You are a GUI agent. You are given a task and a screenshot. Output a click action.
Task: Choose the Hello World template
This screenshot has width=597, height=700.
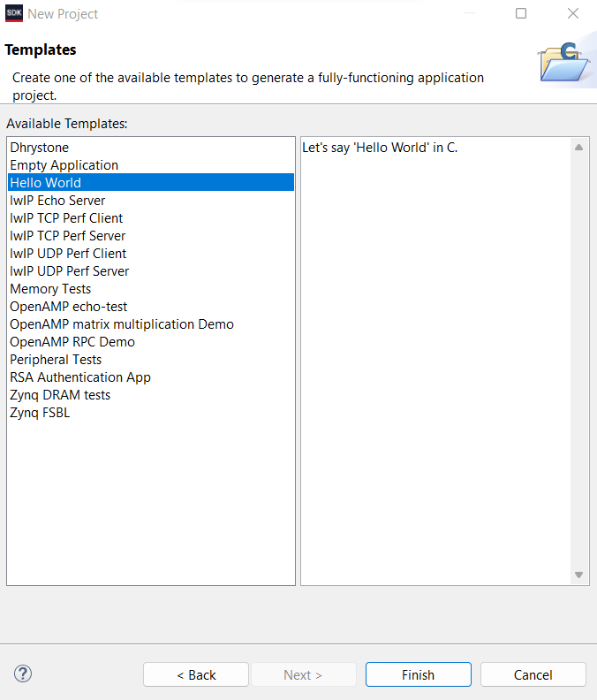(45, 183)
